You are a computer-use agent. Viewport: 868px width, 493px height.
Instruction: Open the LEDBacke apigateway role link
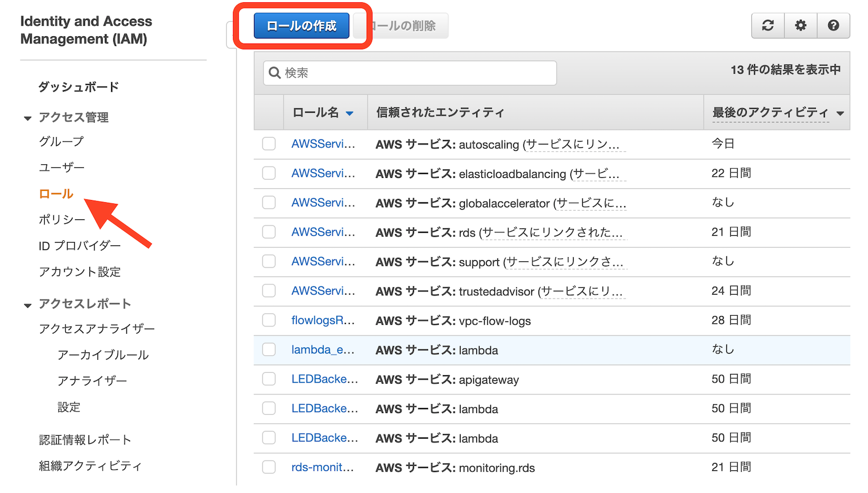click(x=325, y=379)
